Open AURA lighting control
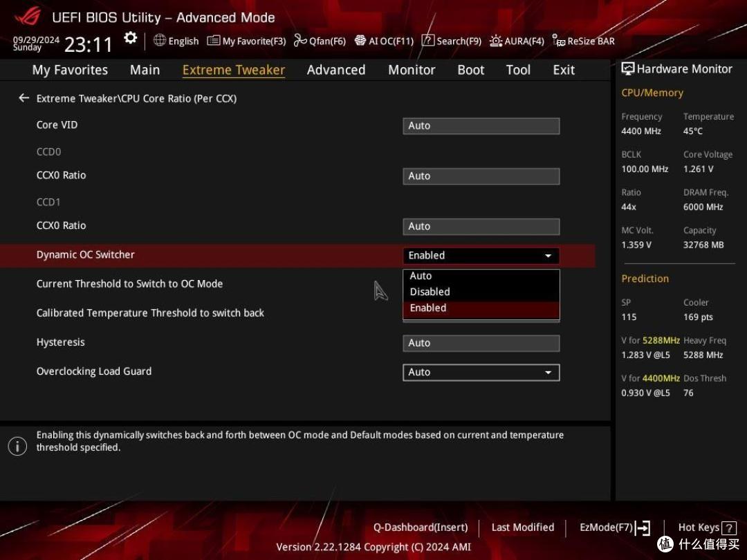 pyautogui.click(x=516, y=41)
